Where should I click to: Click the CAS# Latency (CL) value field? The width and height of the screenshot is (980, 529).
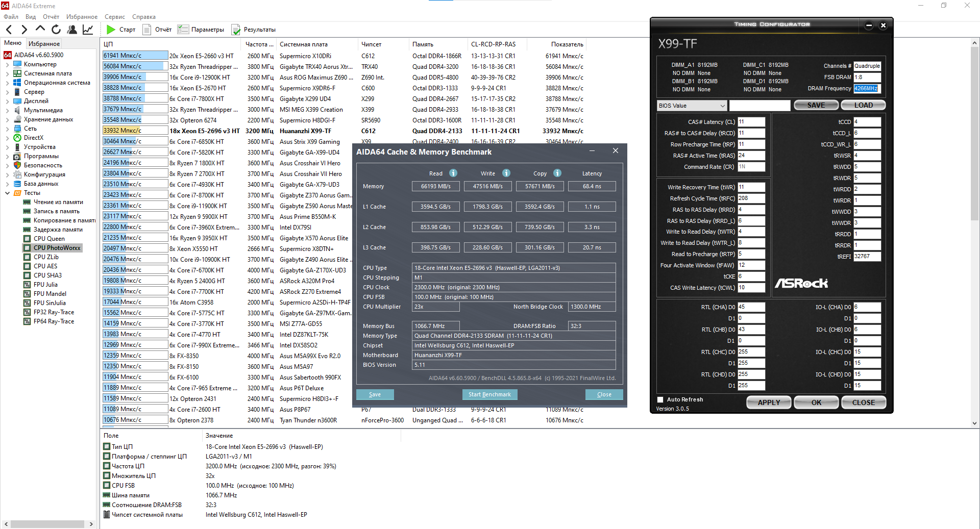tap(751, 122)
